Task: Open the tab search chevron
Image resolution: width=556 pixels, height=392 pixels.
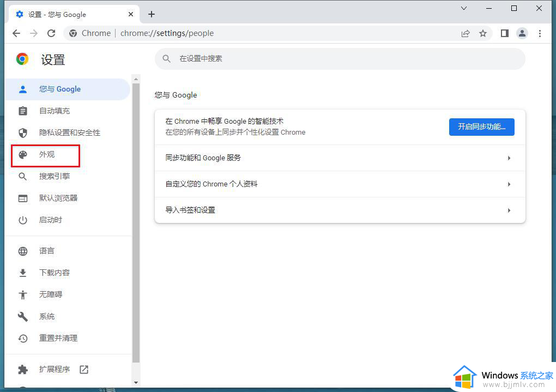Action: 464,8
